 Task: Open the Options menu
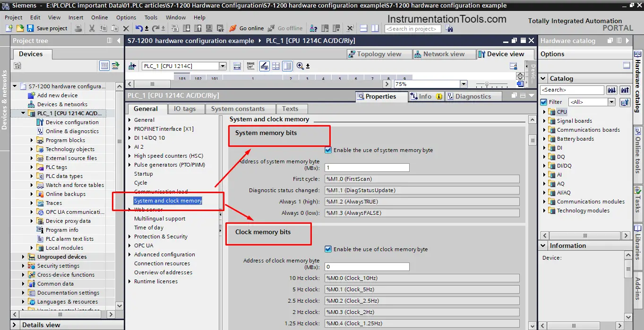(x=126, y=17)
